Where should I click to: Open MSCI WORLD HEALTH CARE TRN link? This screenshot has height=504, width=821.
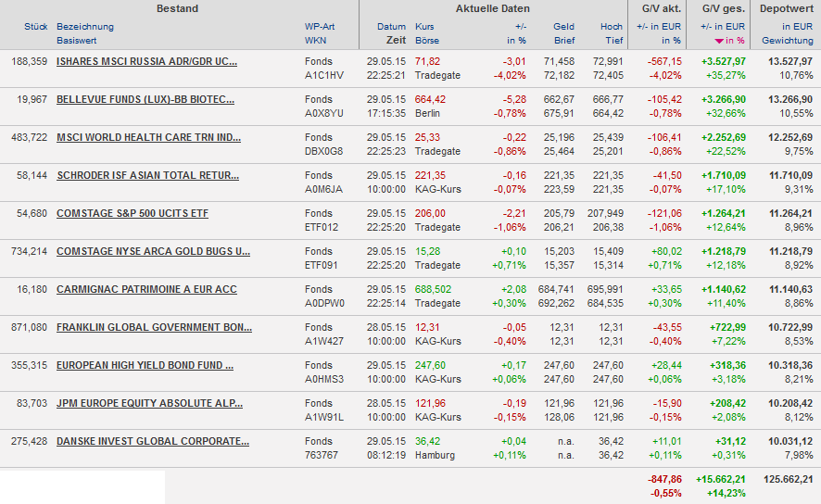pos(148,137)
